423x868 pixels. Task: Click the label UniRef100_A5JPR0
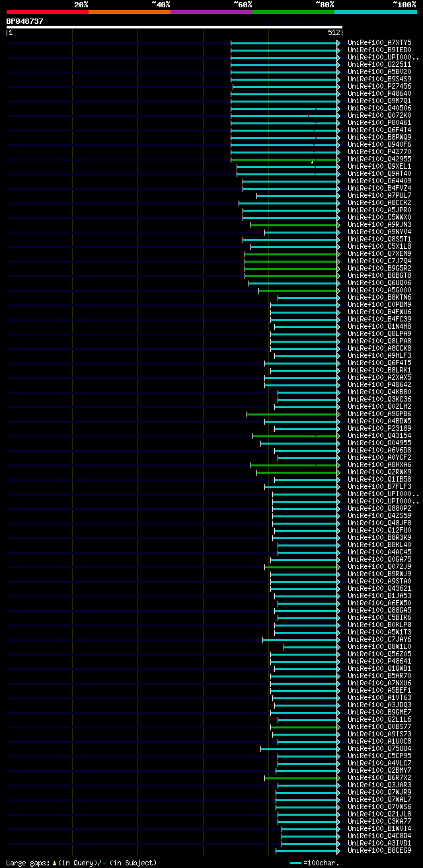(x=379, y=210)
